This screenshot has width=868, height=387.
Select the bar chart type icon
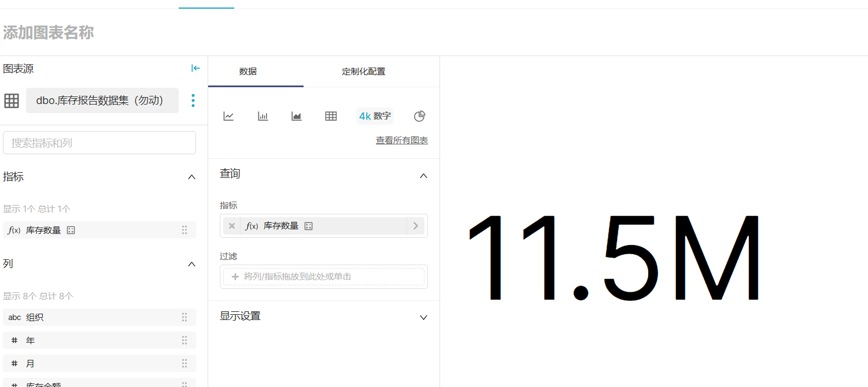(x=263, y=116)
